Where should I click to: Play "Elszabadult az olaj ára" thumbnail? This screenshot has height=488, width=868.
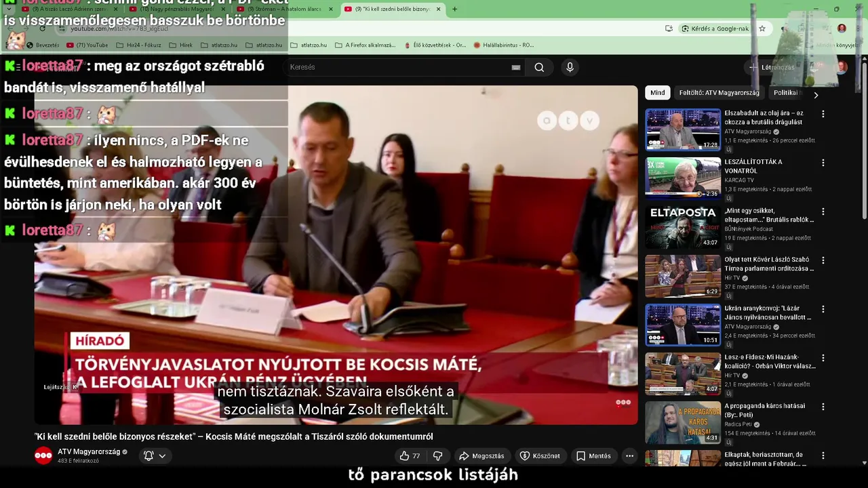[x=683, y=129]
